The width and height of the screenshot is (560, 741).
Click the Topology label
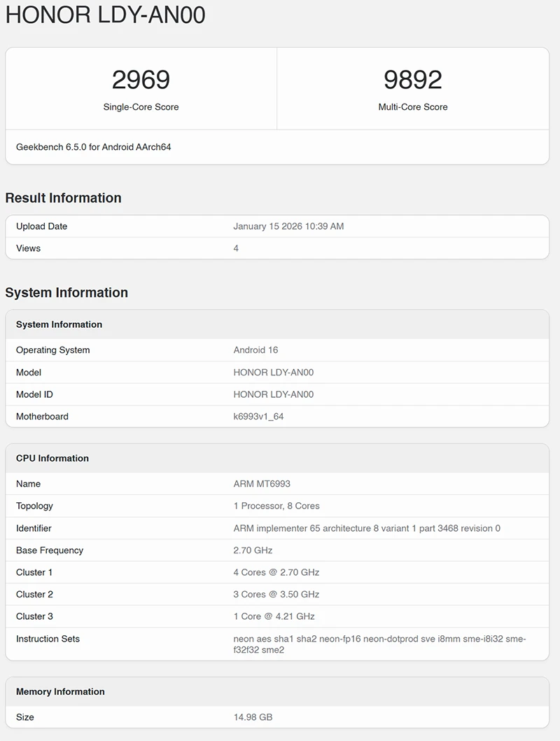[x=34, y=506]
